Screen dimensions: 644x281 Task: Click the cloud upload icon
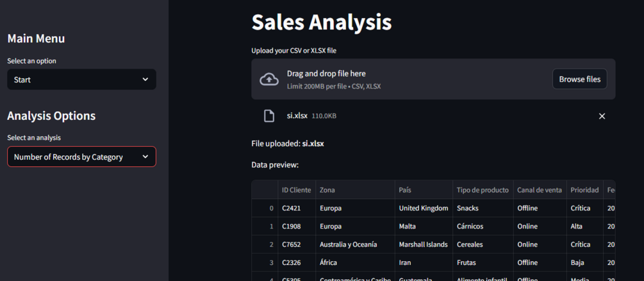(x=269, y=80)
